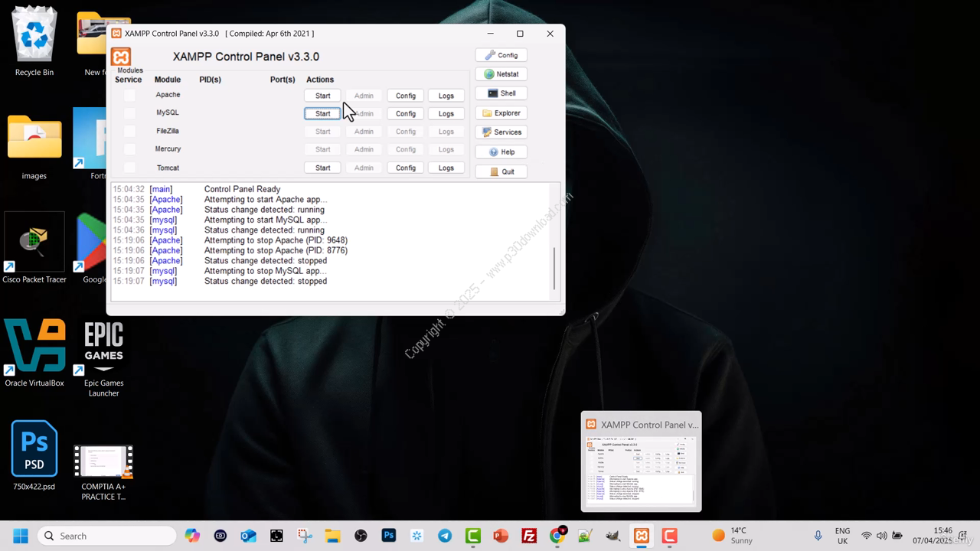
Task: Open the ENG UK language switcher
Action: [x=842, y=536]
